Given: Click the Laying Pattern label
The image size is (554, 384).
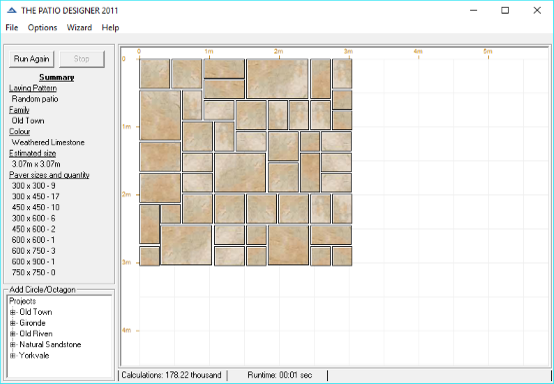Looking at the screenshot, I should pyautogui.click(x=33, y=88).
